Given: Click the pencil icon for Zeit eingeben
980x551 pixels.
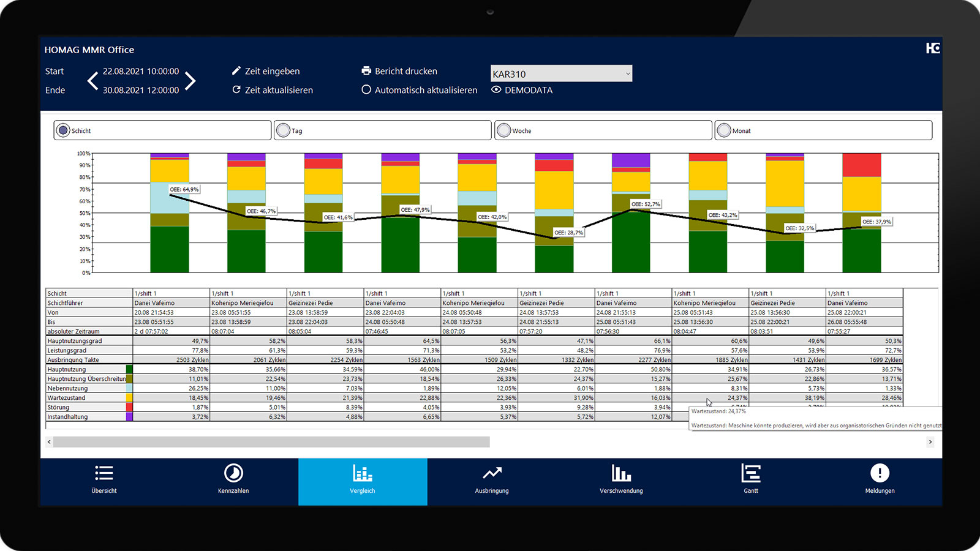Looking at the screenshot, I should (x=236, y=71).
